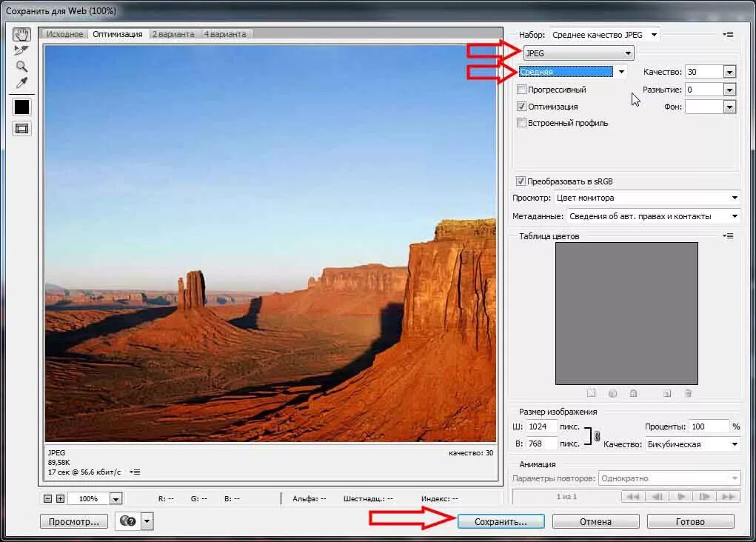Image resolution: width=756 pixels, height=542 pixels.
Task: Click the Проценты field showing 100
Action: pos(709,426)
